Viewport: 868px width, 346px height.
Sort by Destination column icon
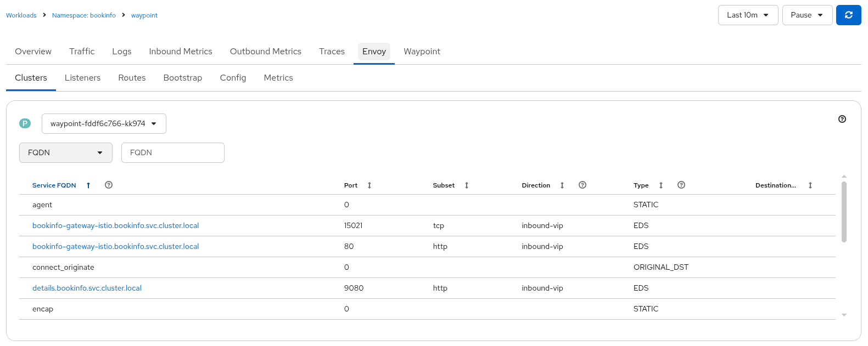click(x=810, y=185)
